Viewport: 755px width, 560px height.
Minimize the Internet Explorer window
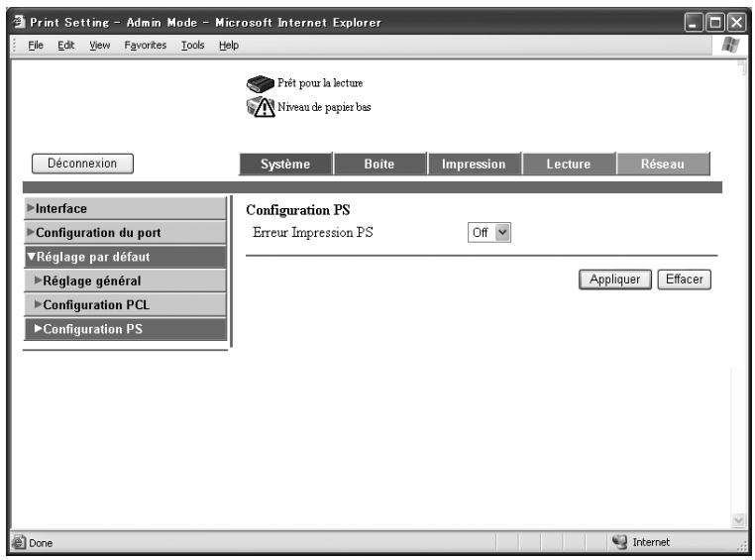tap(694, 22)
